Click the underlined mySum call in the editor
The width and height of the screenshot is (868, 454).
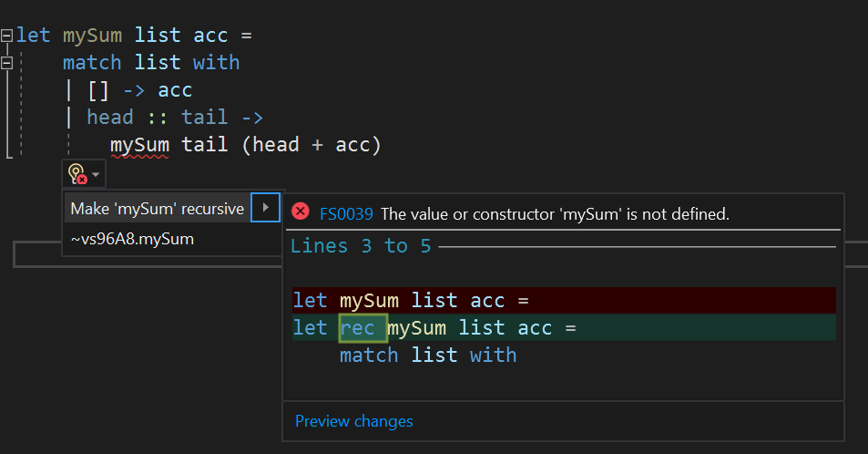pos(139,145)
